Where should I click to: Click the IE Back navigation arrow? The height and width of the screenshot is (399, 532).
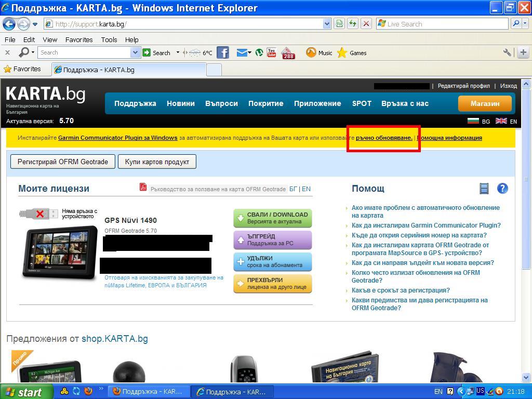[9, 24]
